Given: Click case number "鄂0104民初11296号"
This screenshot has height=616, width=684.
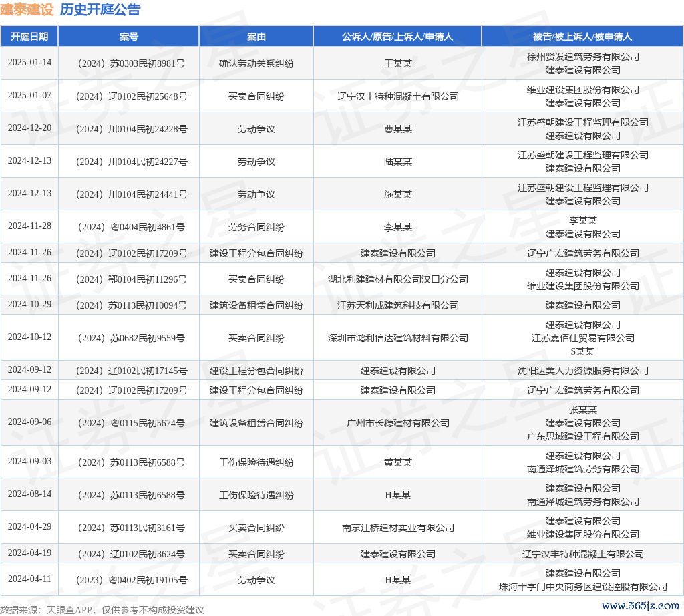Looking at the screenshot, I should pyautogui.click(x=148, y=279).
